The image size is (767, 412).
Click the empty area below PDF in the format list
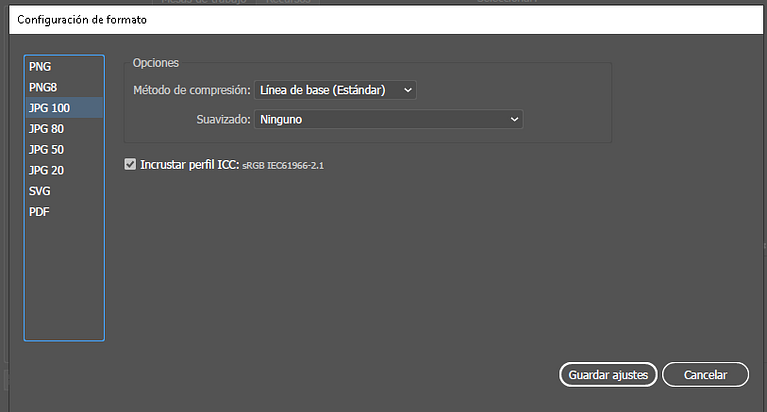(x=64, y=280)
